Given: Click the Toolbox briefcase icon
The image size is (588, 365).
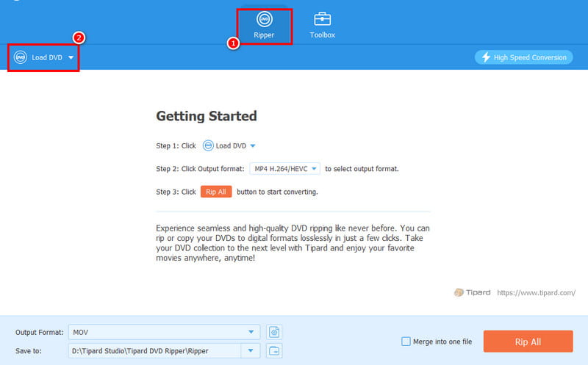Looking at the screenshot, I should coord(322,18).
